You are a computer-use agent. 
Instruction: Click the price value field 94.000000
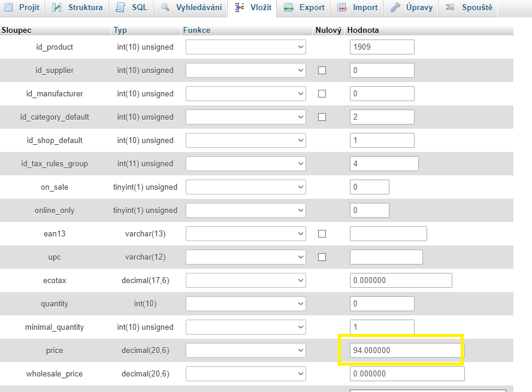click(x=407, y=350)
